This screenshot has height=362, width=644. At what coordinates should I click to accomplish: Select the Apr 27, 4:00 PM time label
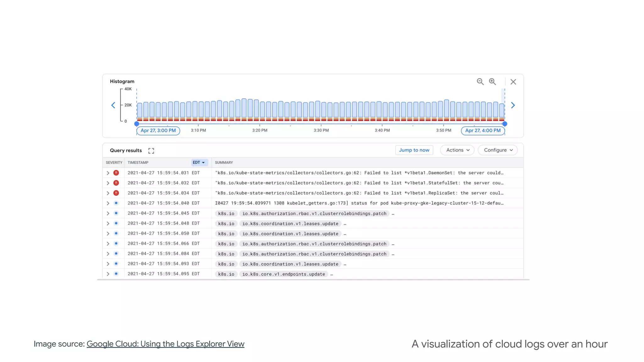pos(483,131)
